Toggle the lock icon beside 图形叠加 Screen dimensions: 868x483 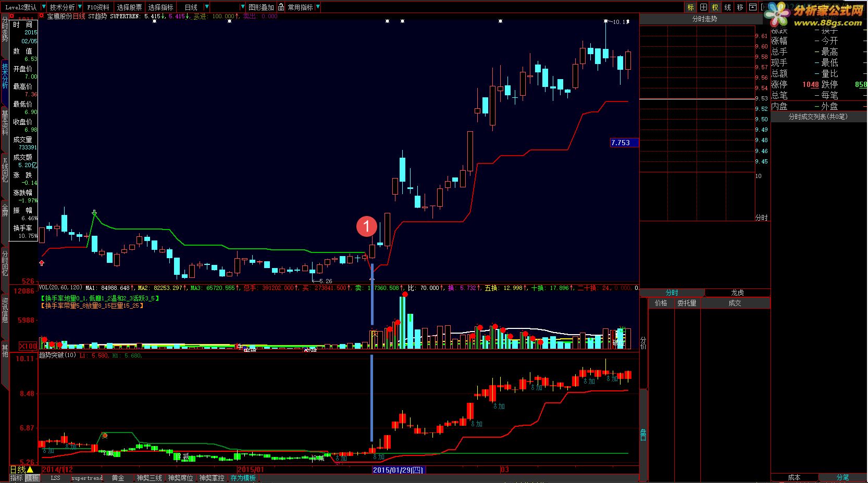point(281,7)
